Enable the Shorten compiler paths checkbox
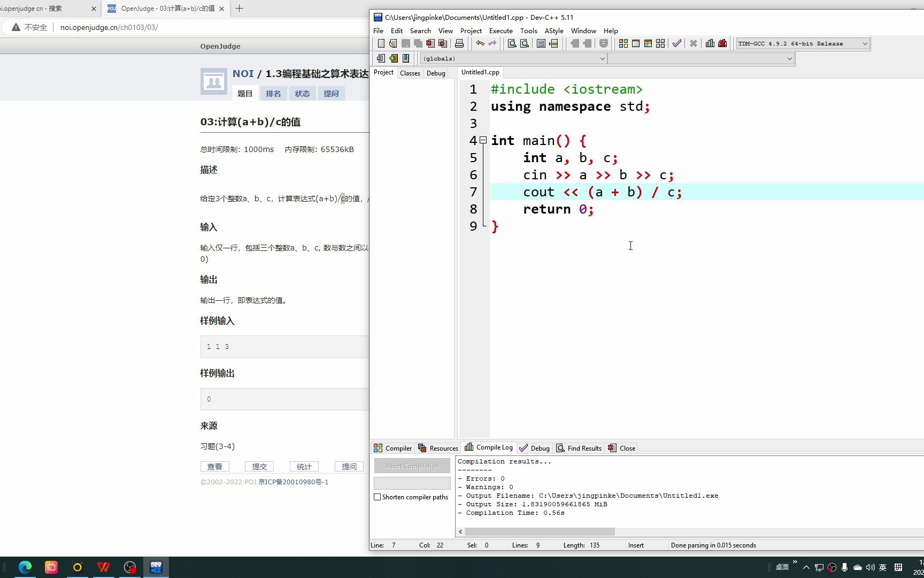This screenshot has width=924, height=578. (378, 497)
